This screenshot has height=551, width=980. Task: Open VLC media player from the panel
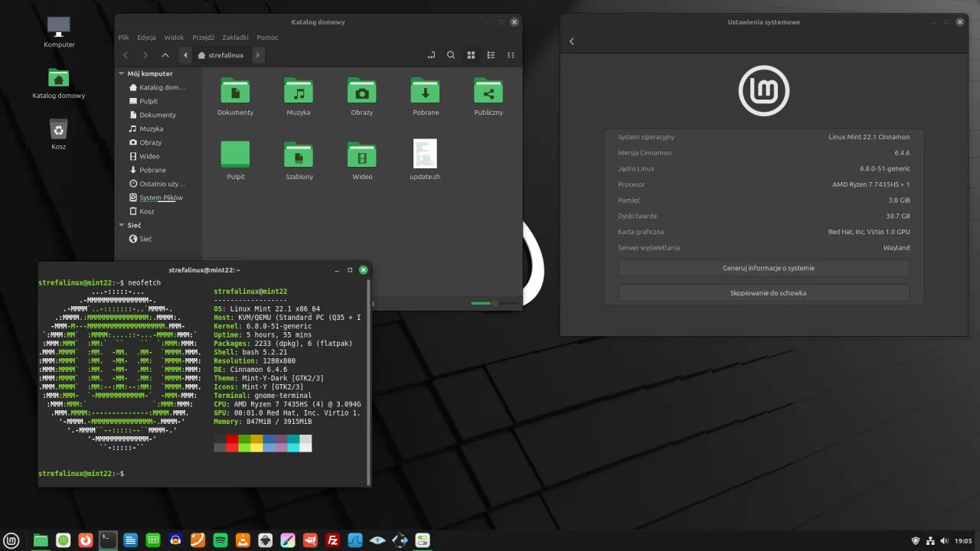click(x=241, y=540)
